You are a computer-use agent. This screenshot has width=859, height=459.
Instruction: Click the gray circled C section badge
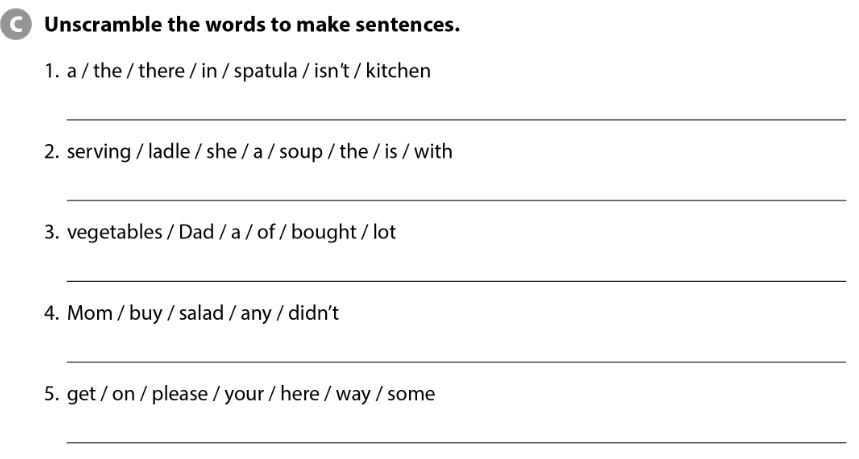tap(17, 25)
